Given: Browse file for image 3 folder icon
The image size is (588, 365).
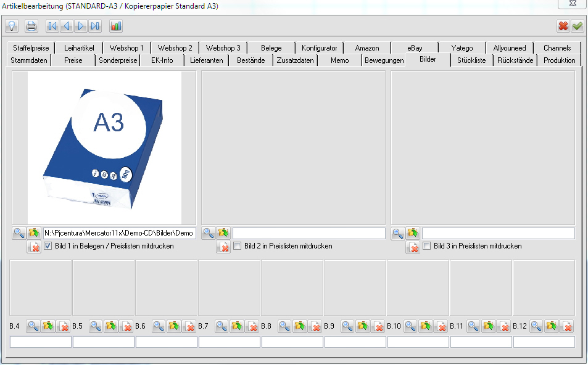Looking at the screenshot, I should click(413, 233).
